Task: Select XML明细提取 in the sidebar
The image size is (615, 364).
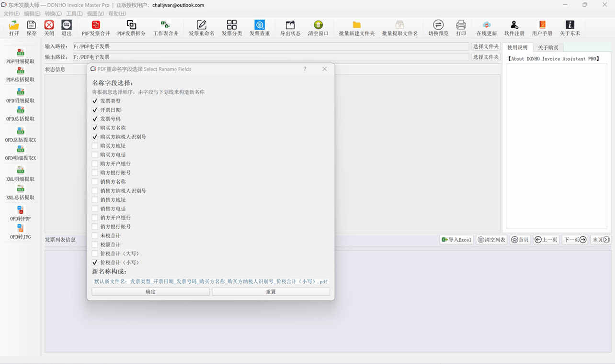Action: tap(21, 174)
